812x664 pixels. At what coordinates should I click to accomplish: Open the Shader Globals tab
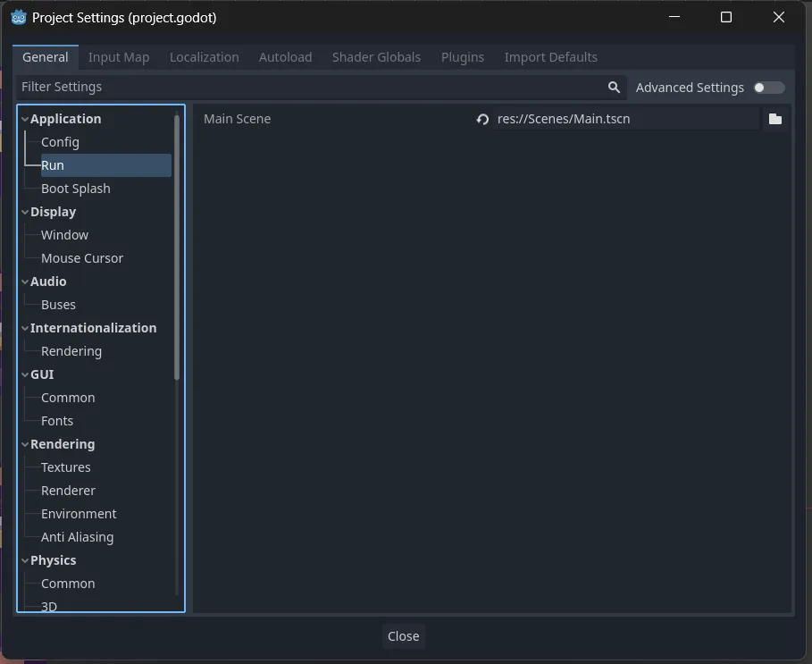tap(376, 57)
